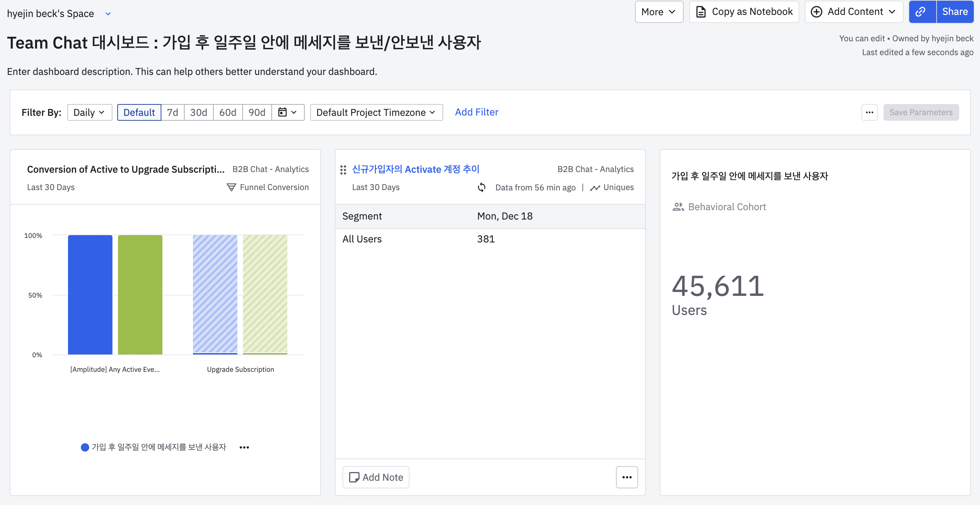
Task: Click the dashboard description text field
Action: 192,71
